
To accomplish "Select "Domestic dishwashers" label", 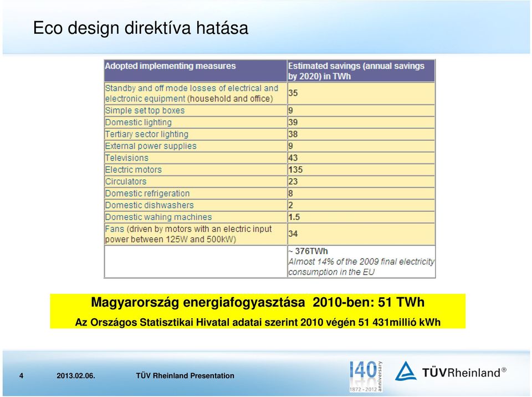I will (149, 205).
